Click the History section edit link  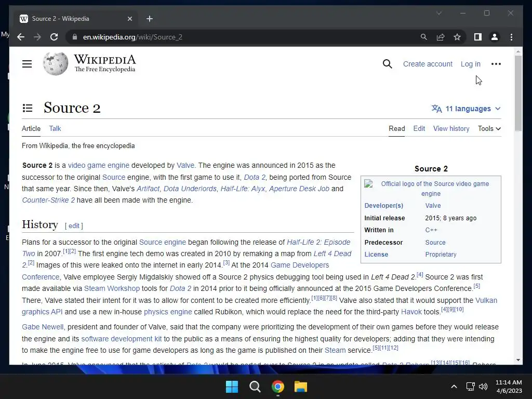click(74, 225)
